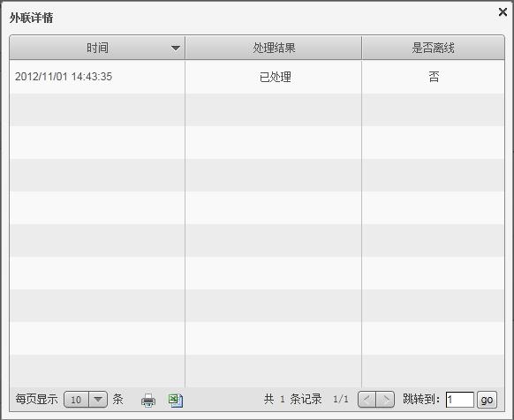Image resolution: width=514 pixels, height=420 pixels.
Task: Click the 已处理 result cell
Action: (275, 77)
